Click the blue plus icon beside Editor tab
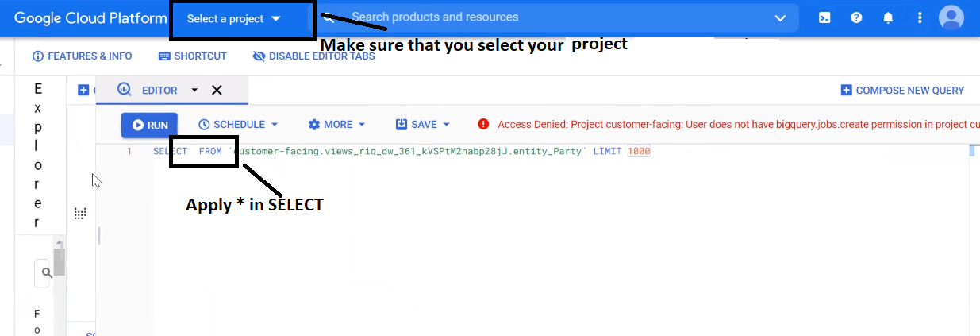The height and width of the screenshot is (336, 980). pyautogui.click(x=83, y=91)
